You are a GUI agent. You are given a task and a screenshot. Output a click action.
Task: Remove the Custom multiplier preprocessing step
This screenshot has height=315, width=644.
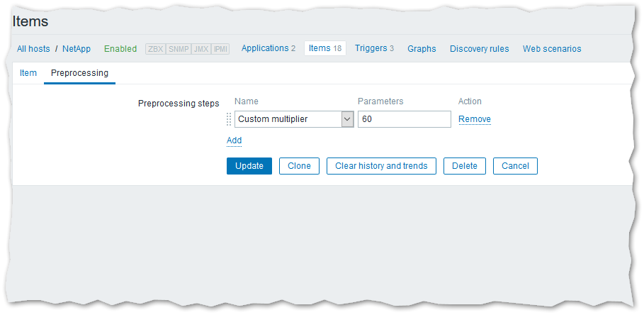point(474,119)
